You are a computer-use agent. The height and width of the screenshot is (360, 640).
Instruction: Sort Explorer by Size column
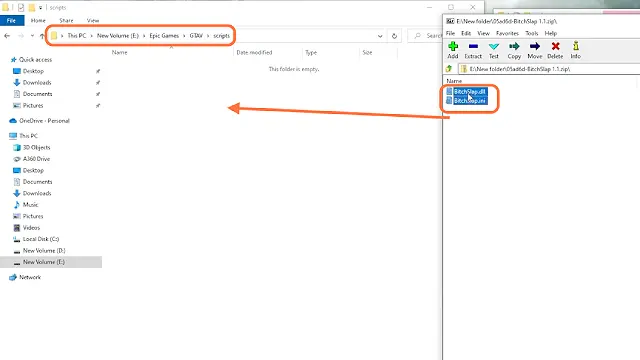tap(367, 53)
